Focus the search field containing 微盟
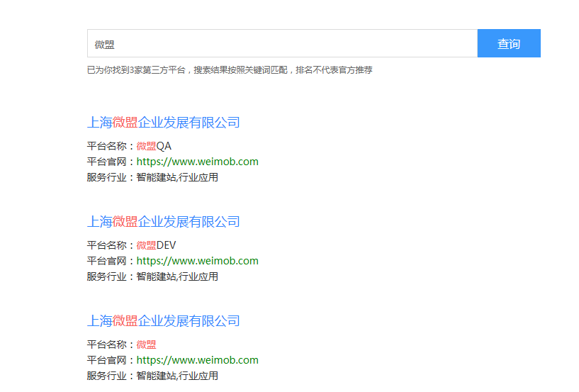Image resolution: width=579 pixels, height=392 pixels. click(283, 43)
